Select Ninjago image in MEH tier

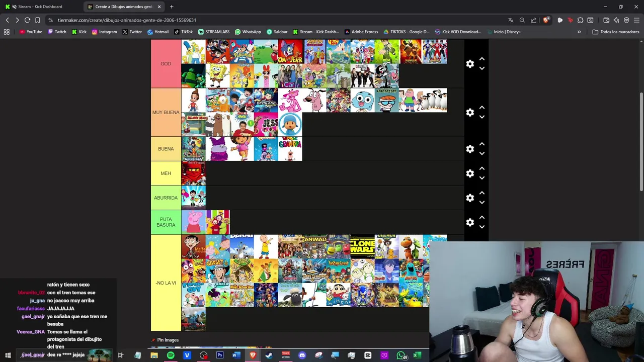pyautogui.click(x=193, y=173)
